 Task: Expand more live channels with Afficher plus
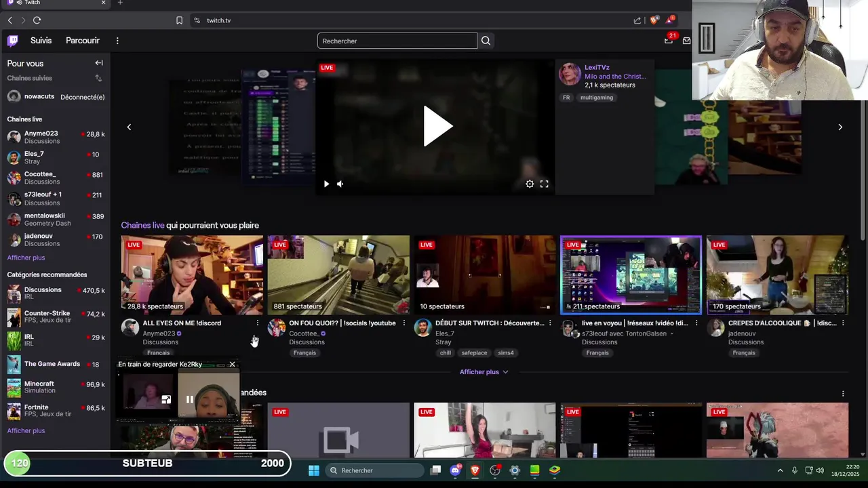(484, 372)
